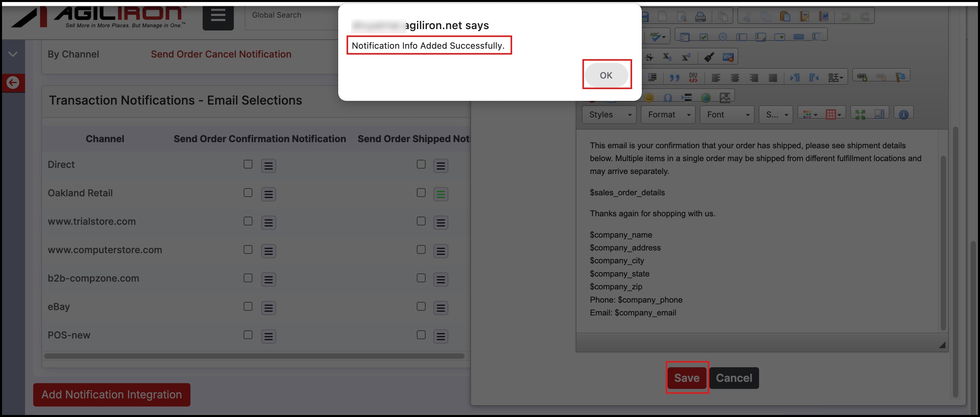The image size is (980, 417).
Task: Check Direct order confirmation notification checkbox
Action: pyautogui.click(x=248, y=164)
